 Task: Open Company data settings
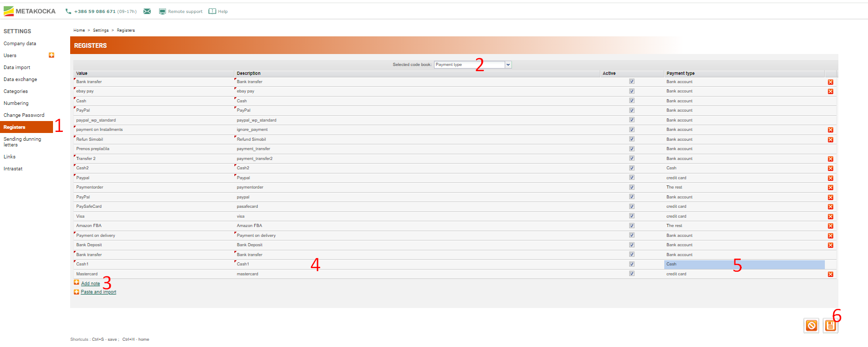[20, 44]
